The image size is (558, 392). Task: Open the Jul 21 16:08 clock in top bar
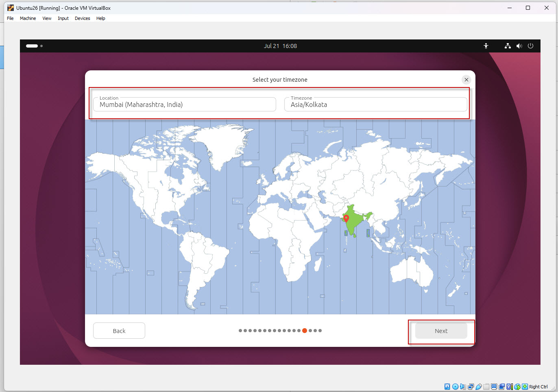pyautogui.click(x=280, y=46)
